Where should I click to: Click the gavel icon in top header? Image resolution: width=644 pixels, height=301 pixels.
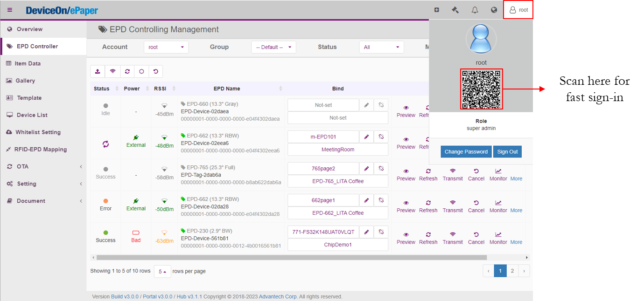tap(455, 10)
